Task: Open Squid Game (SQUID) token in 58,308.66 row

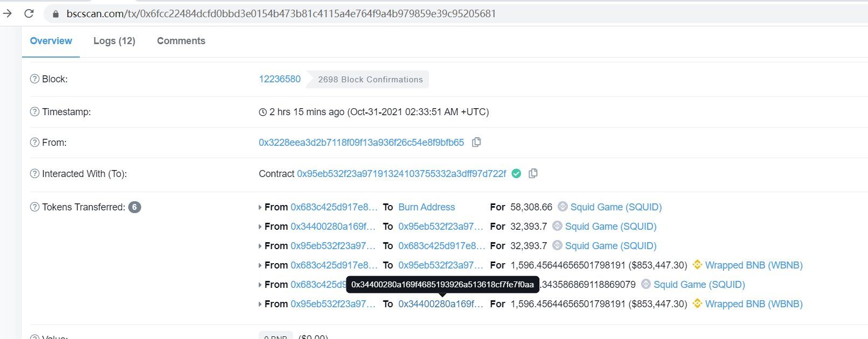Action: coord(616,207)
